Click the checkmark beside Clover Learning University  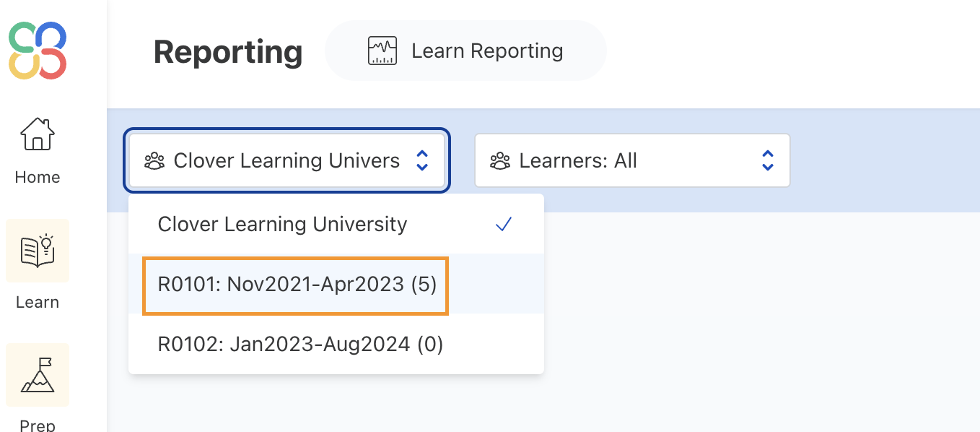(x=504, y=225)
